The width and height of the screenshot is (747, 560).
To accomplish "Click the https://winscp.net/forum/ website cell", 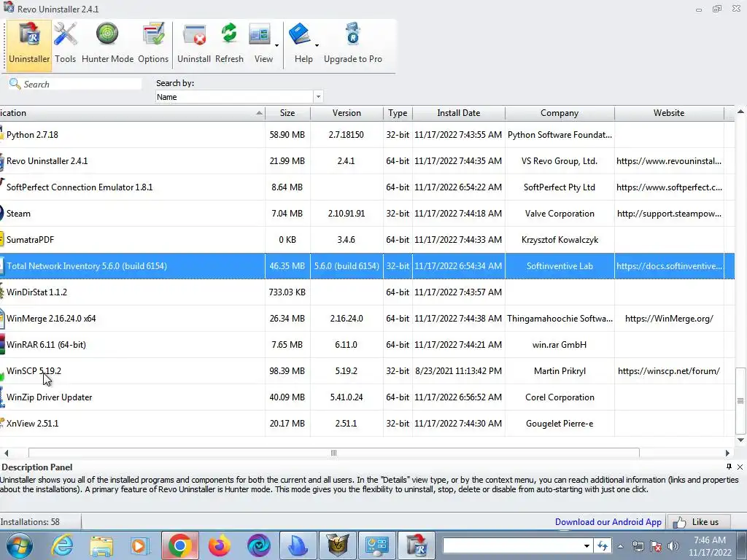I will (669, 370).
